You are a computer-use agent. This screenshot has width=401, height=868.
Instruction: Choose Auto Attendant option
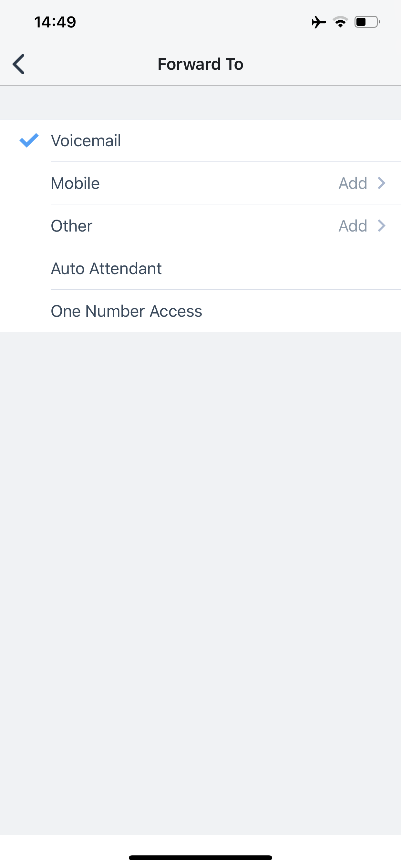pos(200,269)
